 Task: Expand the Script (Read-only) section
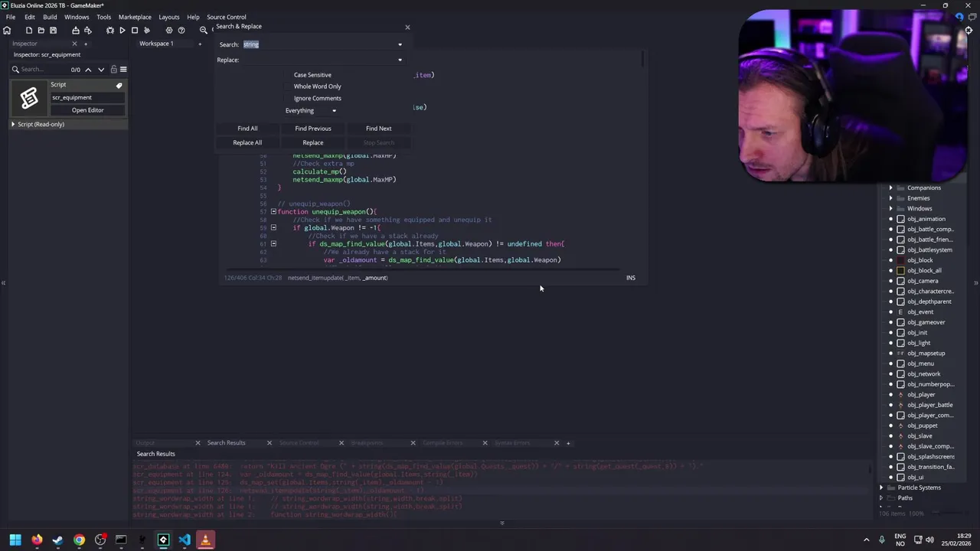pos(13,124)
